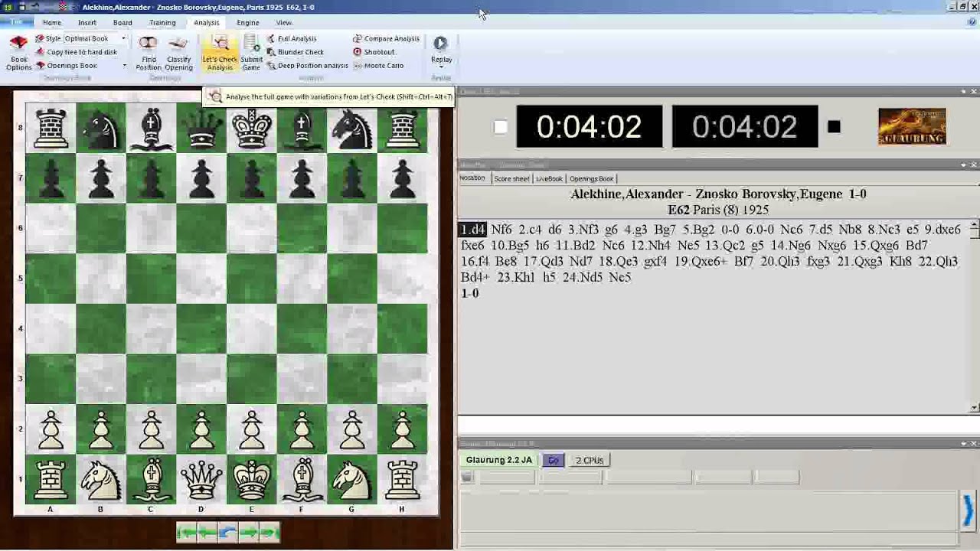Switch to the LiveBook tab

[549, 178]
